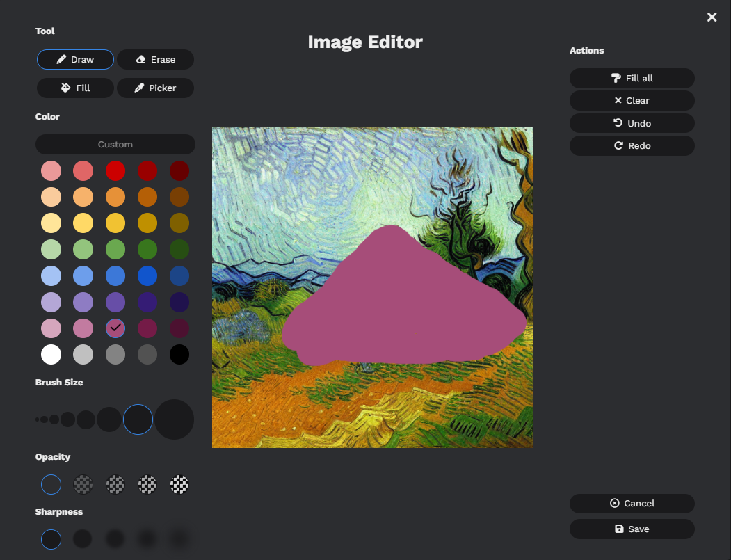Pick the pale blue swatch
The width and height of the screenshot is (731, 560).
point(51,275)
